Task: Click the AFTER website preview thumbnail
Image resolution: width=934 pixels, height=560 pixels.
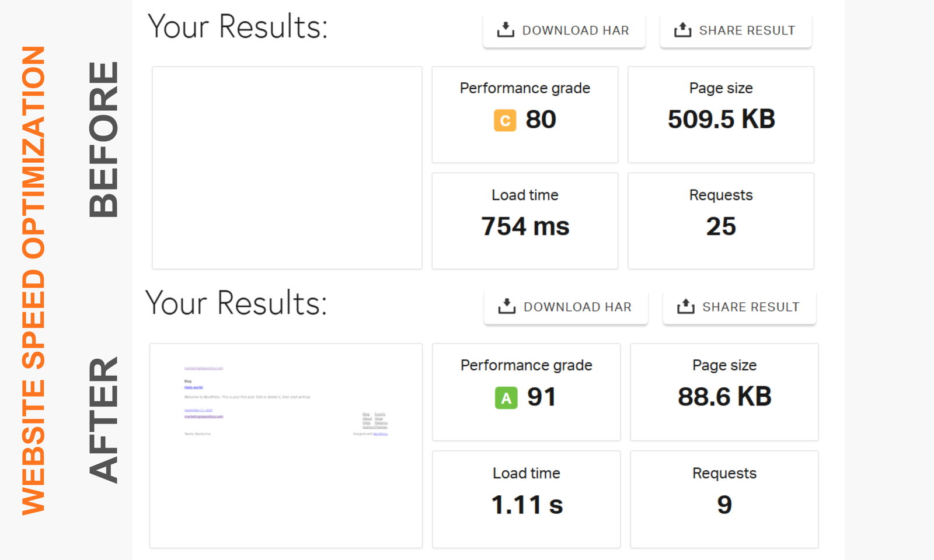Action: pos(285,445)
